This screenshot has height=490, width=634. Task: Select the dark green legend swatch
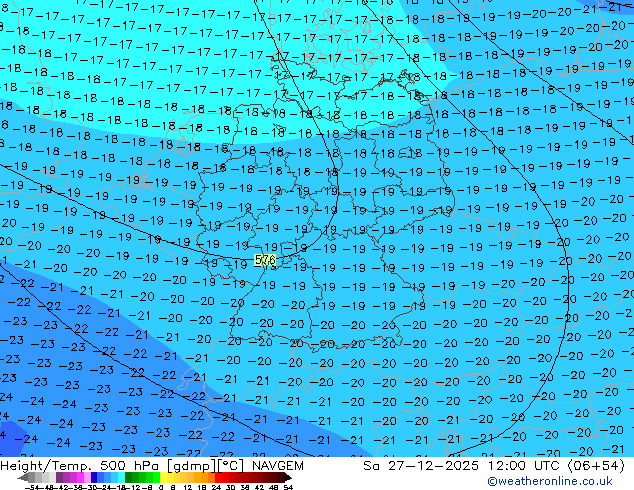[x=129, y=478]
